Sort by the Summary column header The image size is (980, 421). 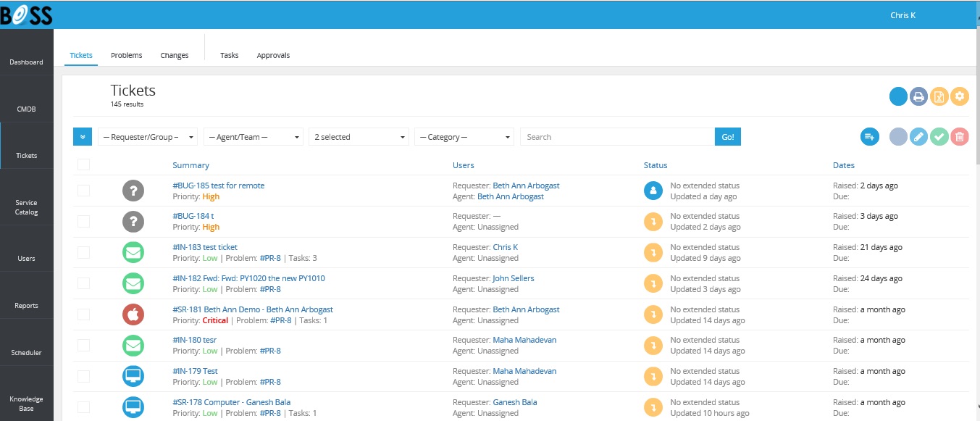(x=191, y=165)
